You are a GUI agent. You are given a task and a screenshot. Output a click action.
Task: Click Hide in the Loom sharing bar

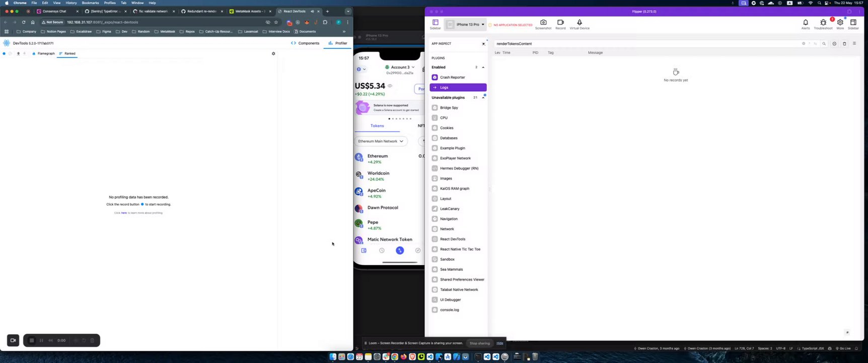coord(499,343)
